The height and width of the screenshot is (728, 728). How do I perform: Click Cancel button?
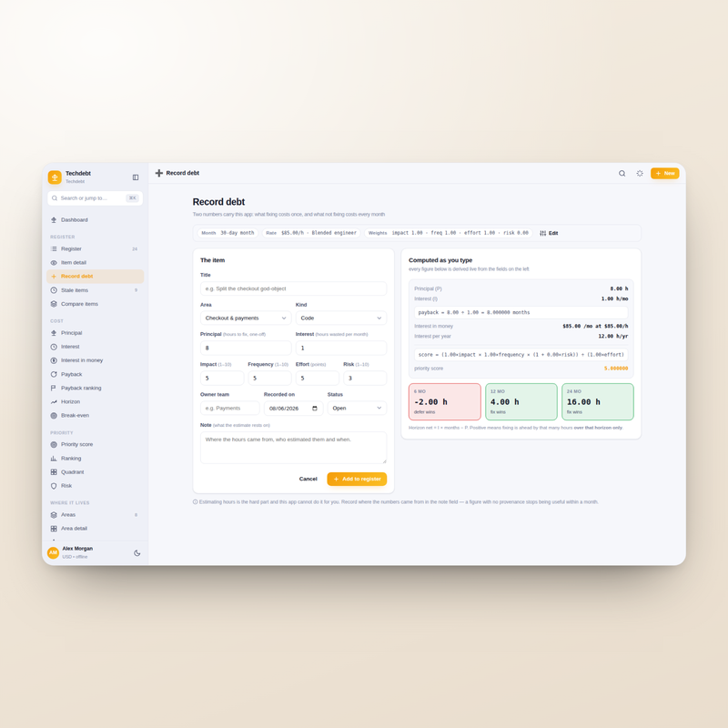[308, 480]
